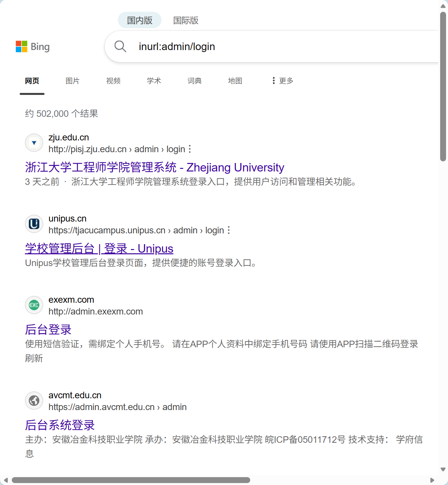
Task: Open the 浙江大学工程师学院管理系统 result link
Action: click(x=154, y=167)
